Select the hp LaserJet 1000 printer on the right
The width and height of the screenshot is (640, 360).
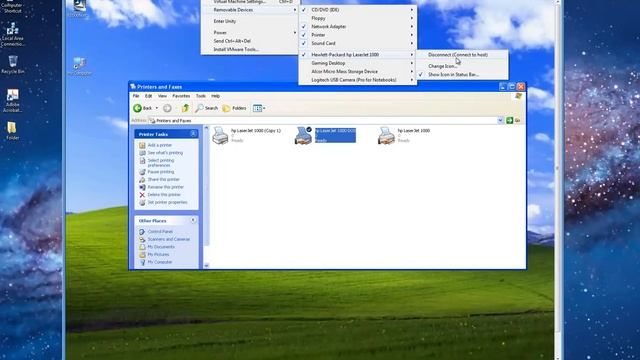404,135
